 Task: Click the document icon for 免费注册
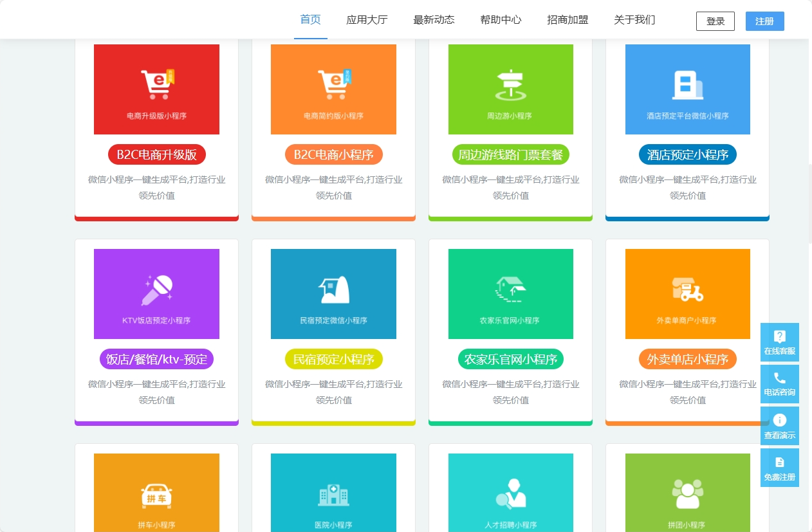click(780, 462)
